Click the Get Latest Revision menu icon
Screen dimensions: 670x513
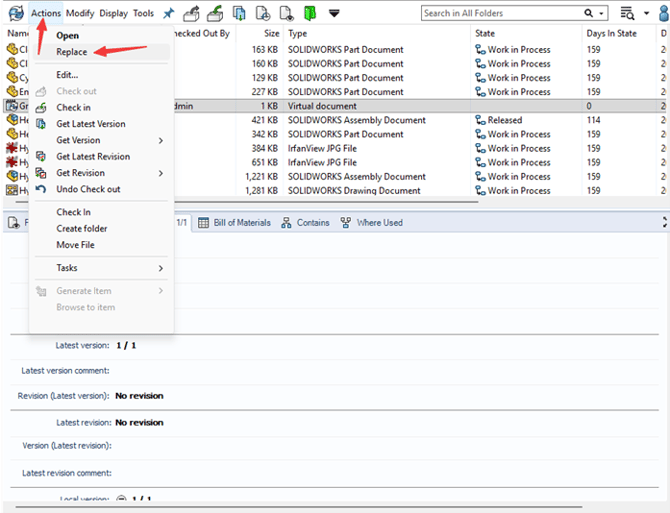tap(41, 157)
